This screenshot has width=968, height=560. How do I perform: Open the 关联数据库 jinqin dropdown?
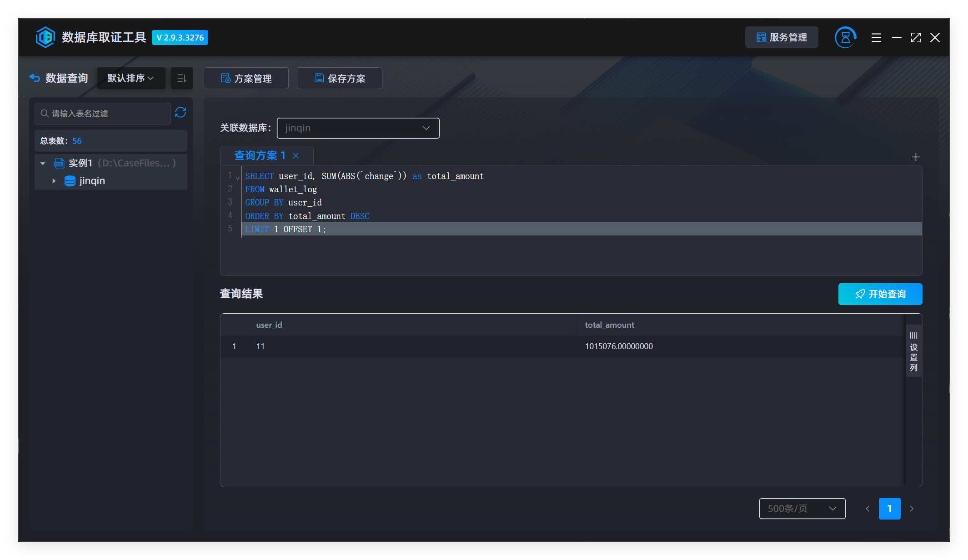point(358,128)
